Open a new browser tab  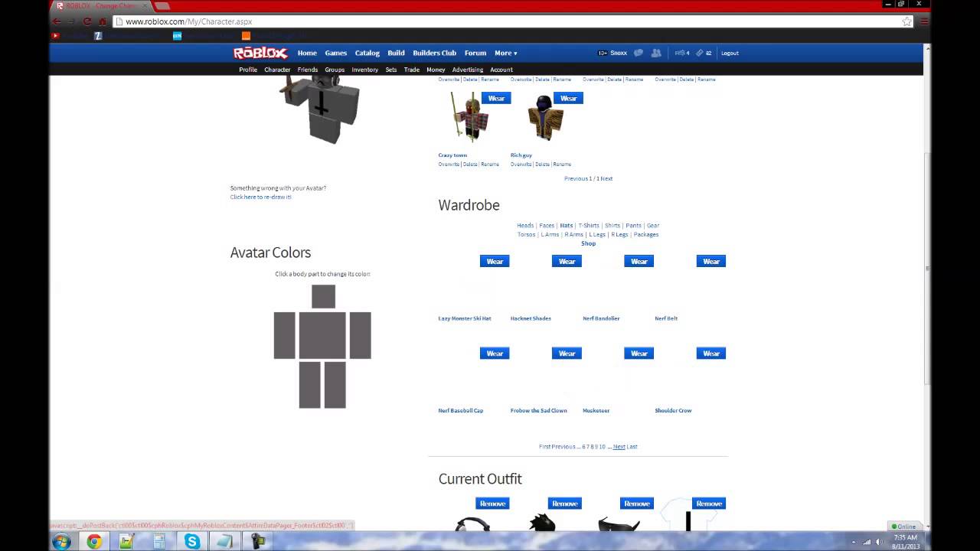coord(162,6)
